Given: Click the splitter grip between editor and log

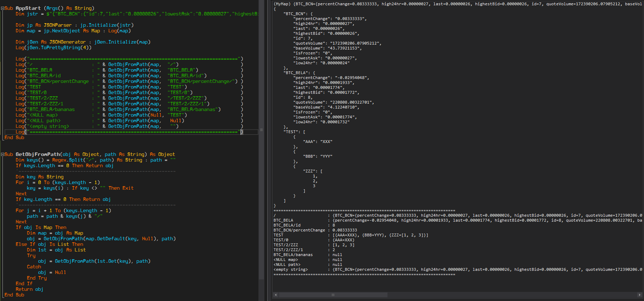Looking at the screenshot, I should pyautogui.click(x=261, y=130).
